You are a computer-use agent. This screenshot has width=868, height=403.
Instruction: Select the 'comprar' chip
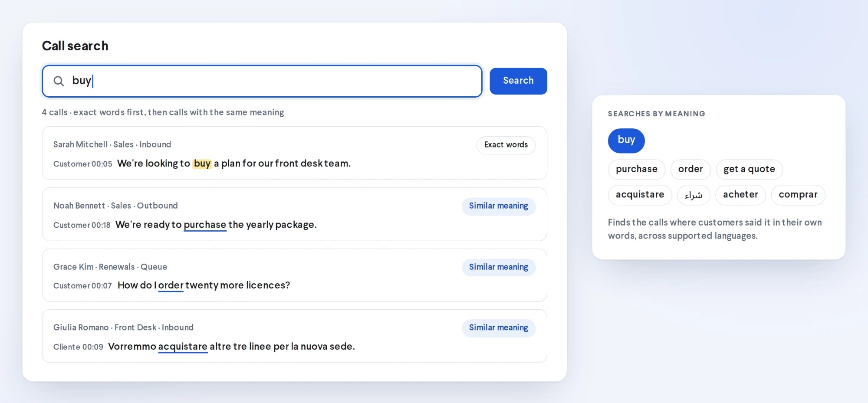coord(798,195)
